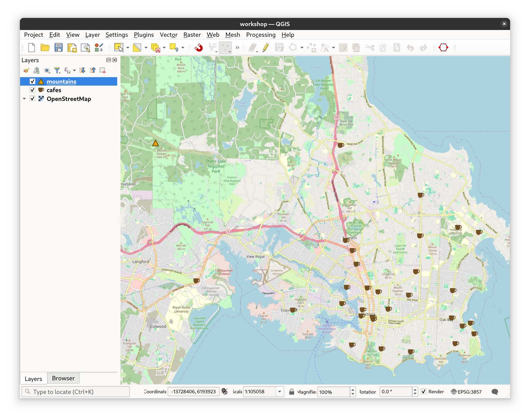Uncheck the mountains layer visibility checkbox

click(x=33, y=81)
